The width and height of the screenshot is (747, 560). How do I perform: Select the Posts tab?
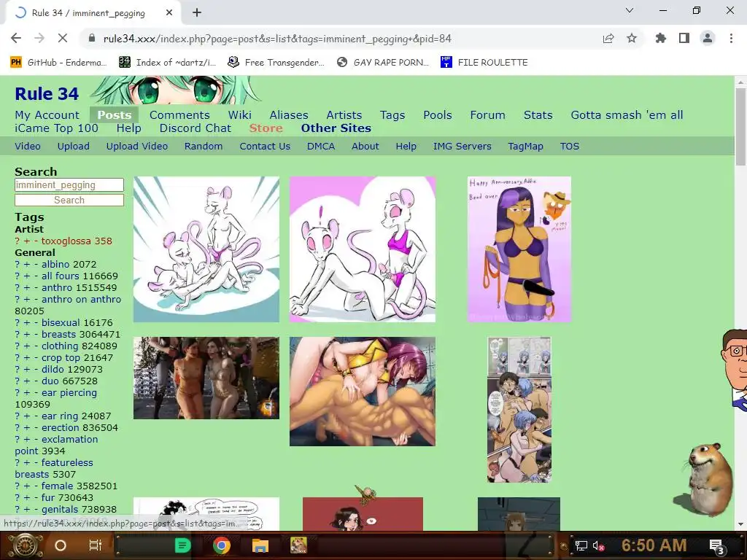(115, 114)
